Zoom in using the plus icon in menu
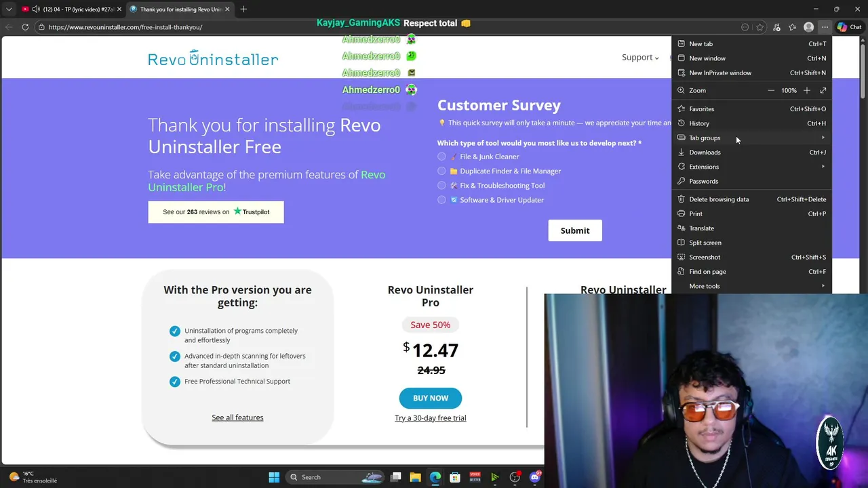Image resolution: width=868 pixels, height=488 pixels. click(806, 90)
